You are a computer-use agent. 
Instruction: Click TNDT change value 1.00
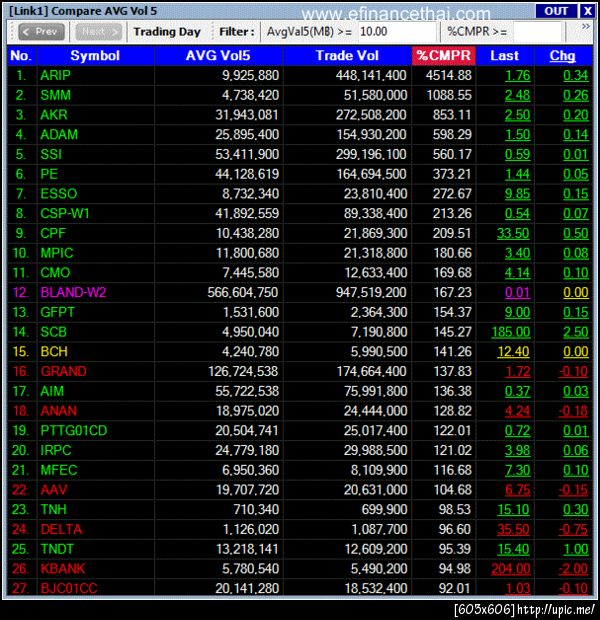pos(576,549)
